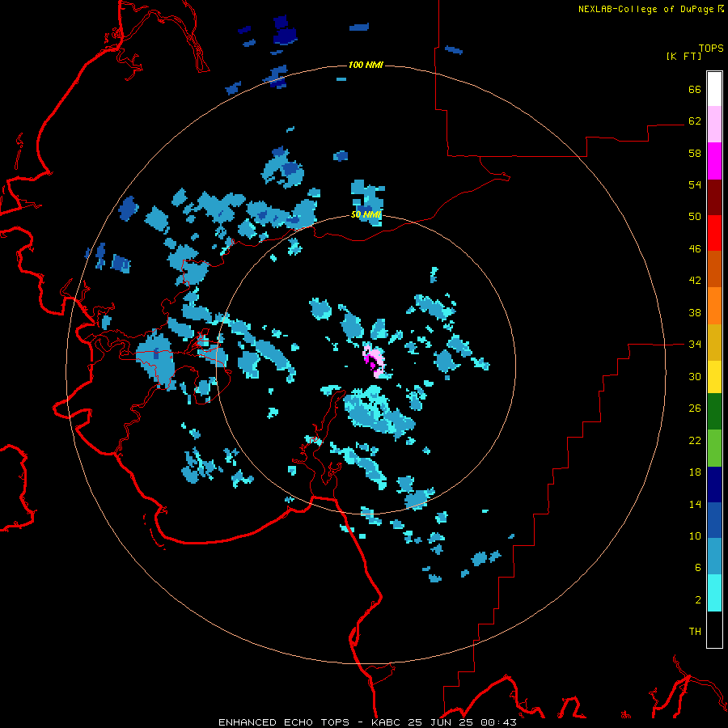Click the orange band near 42
This screenshot has width=728, height=728.
[x=714, y=306]
